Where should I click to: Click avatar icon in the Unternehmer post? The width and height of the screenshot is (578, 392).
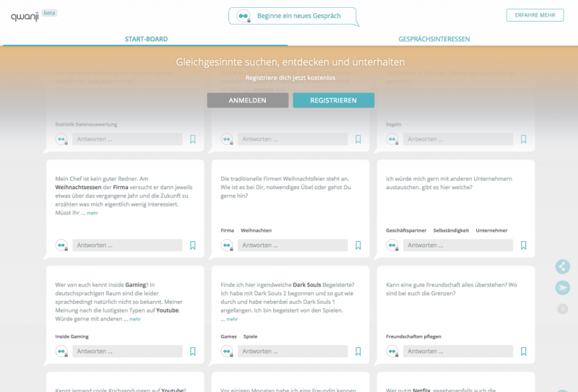click(393, 245)
